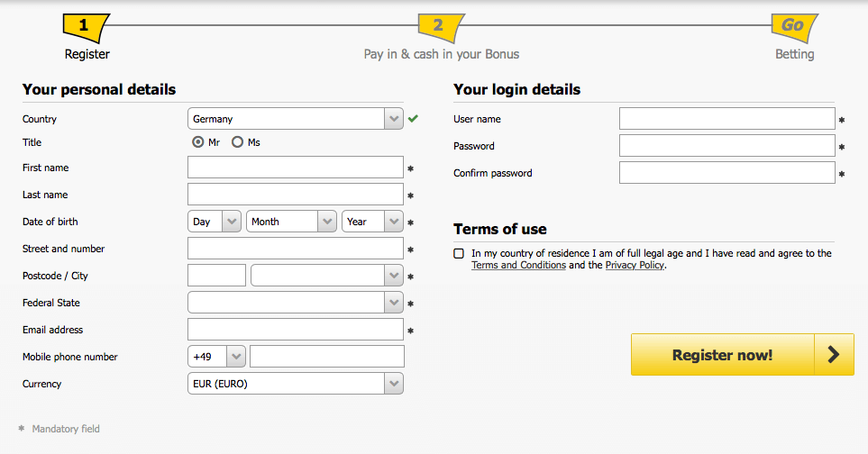Click the Last name input field
The height and width of the screenshot is (454, 868).
coord(296,195)
